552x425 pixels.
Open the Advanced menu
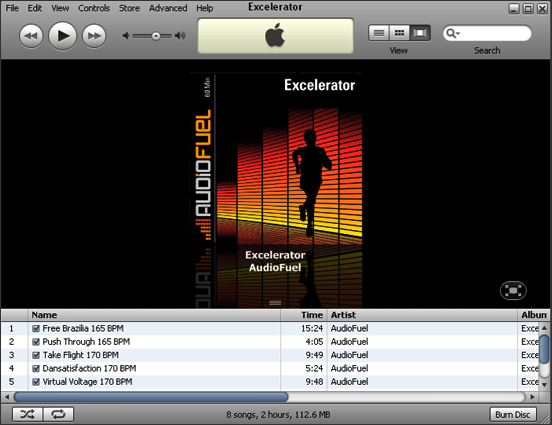(x=168, y=8)
